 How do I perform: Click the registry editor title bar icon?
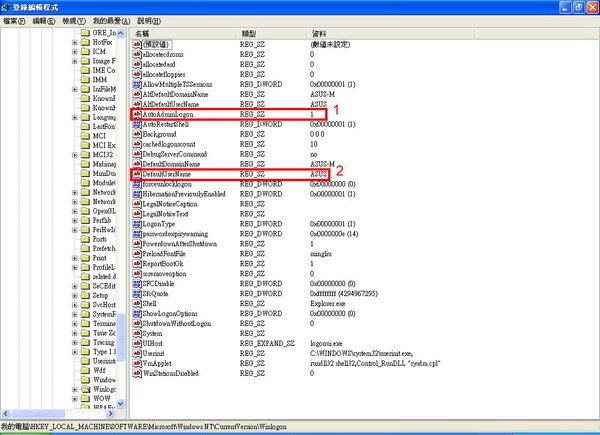pos(5,7)
